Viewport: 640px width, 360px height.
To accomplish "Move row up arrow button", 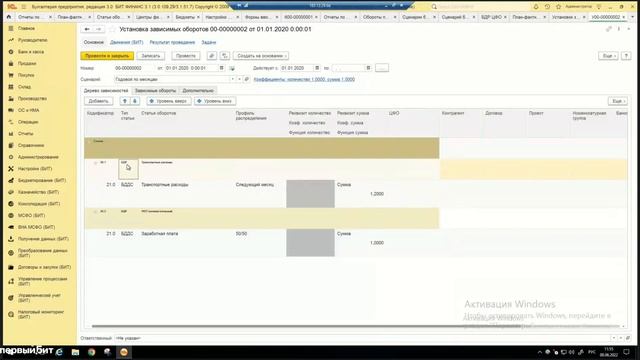I will tap(125, 101).
